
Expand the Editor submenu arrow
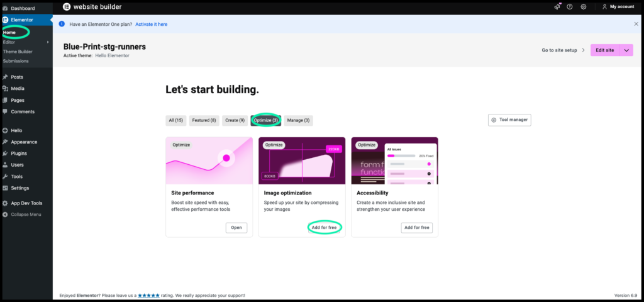point(48,42)
